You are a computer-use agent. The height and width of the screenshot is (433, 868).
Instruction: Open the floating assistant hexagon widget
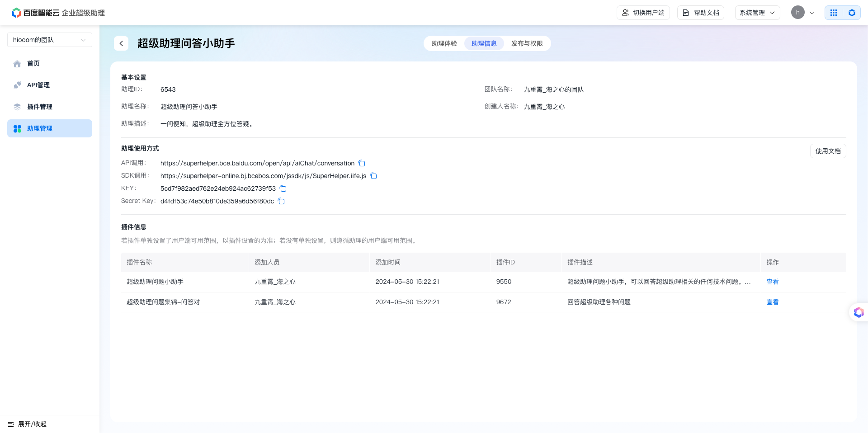point(859,312)
